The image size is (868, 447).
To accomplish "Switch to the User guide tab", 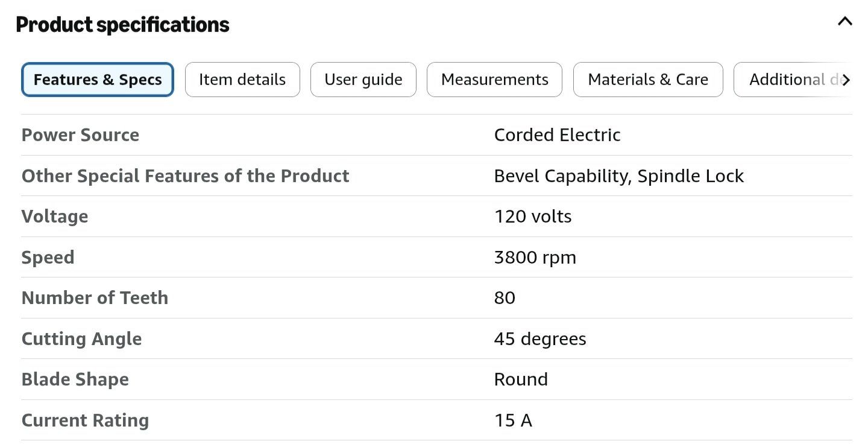I will (x=363, y=80).
